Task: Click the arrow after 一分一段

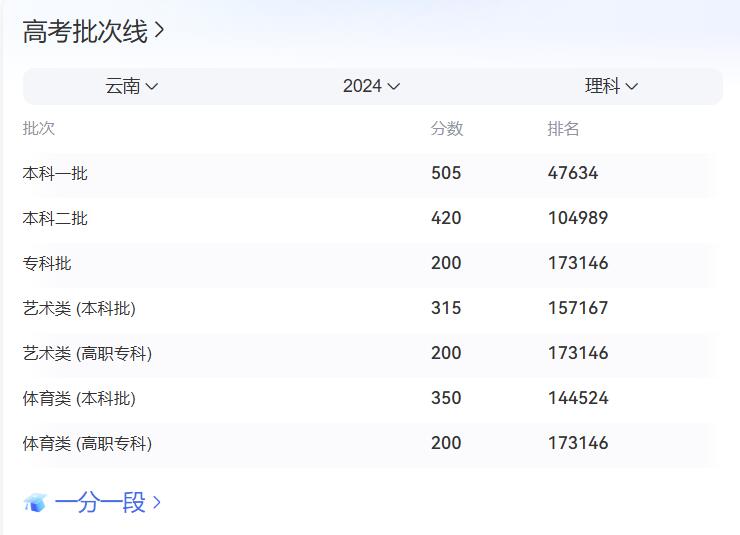Action: click(x=157, y=503)
